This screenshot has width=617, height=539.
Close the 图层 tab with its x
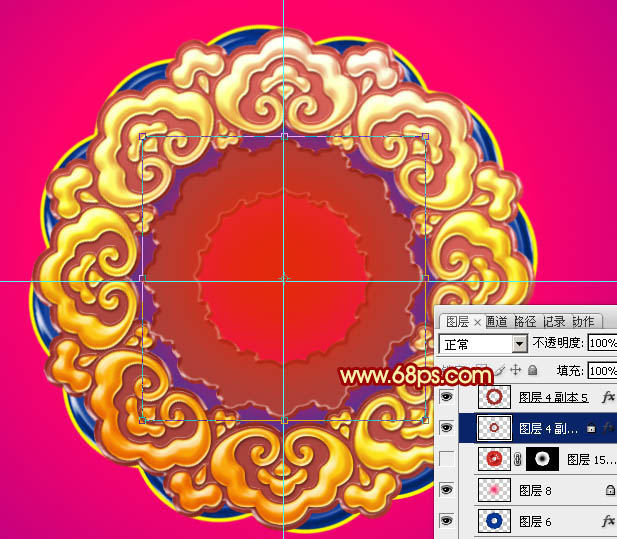click(477, 323)
